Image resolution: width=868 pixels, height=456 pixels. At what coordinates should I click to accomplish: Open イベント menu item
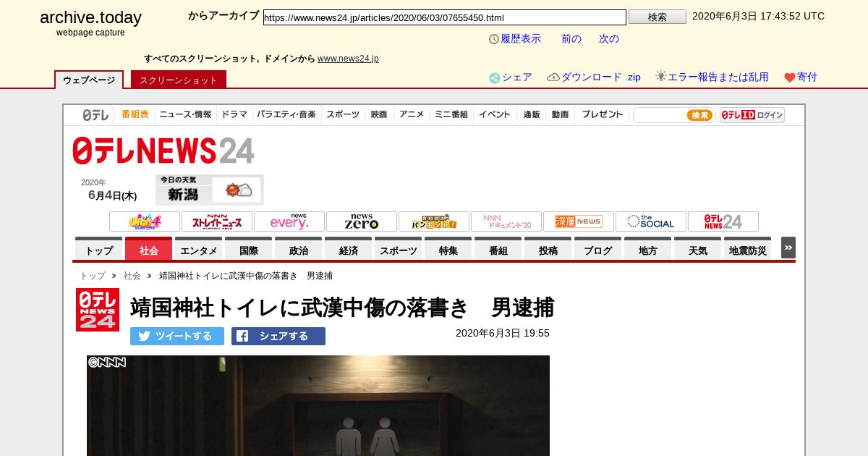(x=495, y=114)
